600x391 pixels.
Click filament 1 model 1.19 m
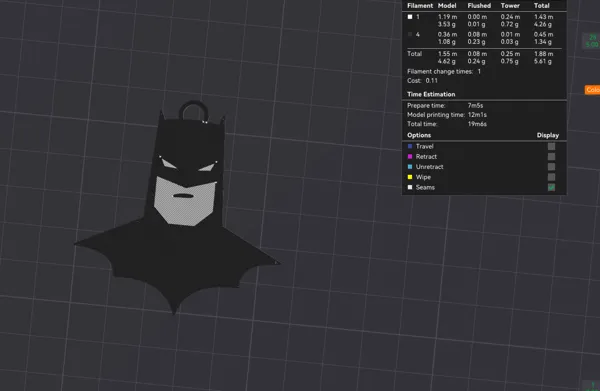pyautogui.click(x=447, y=17)
